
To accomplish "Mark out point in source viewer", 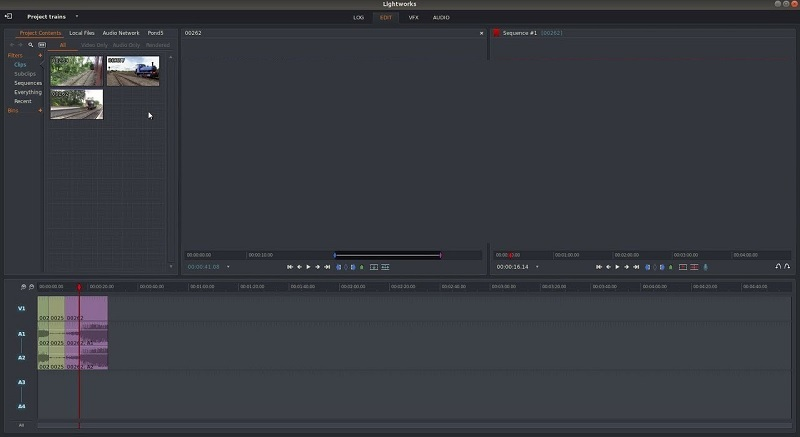I will 353,267.
